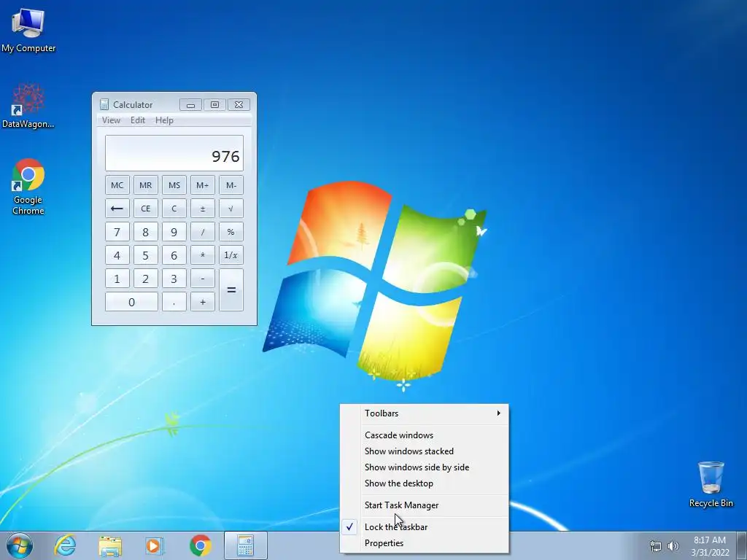Choose Show windows stacked
747x560 pixels.
(425, 451)
